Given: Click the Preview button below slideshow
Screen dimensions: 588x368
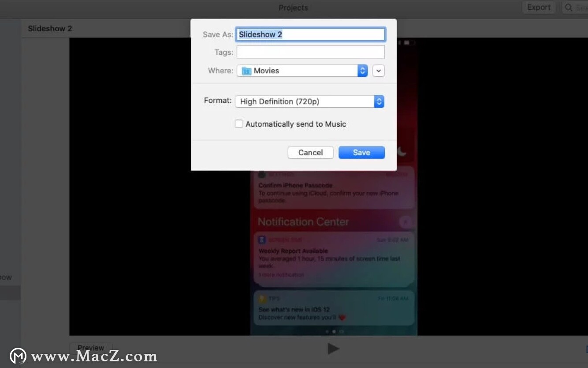Looking at the screenshot, I should [x=90, y=348].
